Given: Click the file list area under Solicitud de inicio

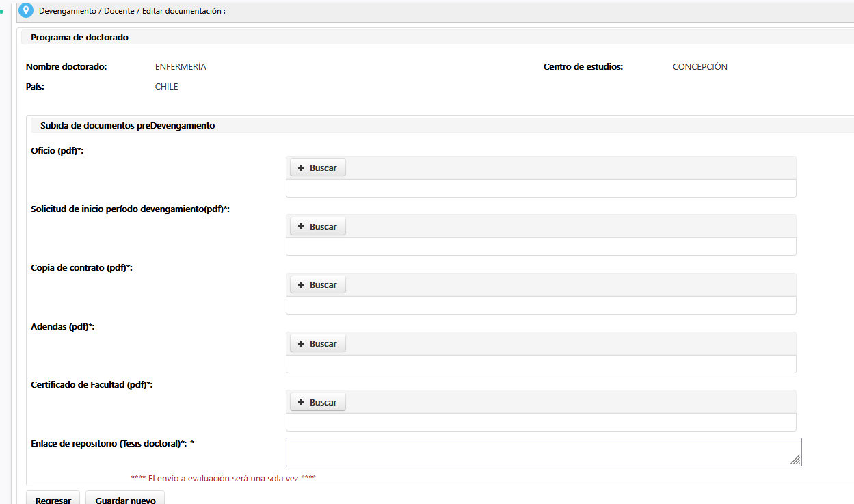Looking at the screenshot, I should coord(540,247).
